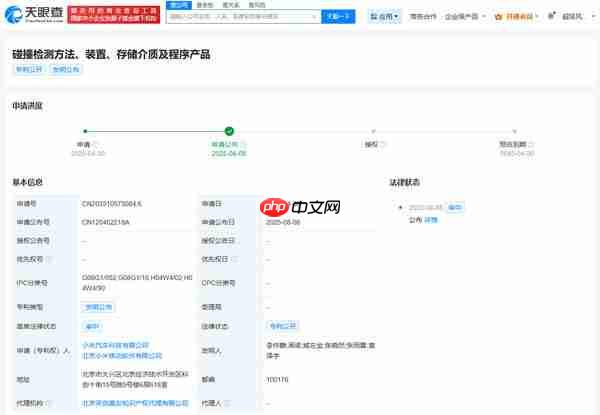Click the green checkmark 申请公布 progress node

229,131
